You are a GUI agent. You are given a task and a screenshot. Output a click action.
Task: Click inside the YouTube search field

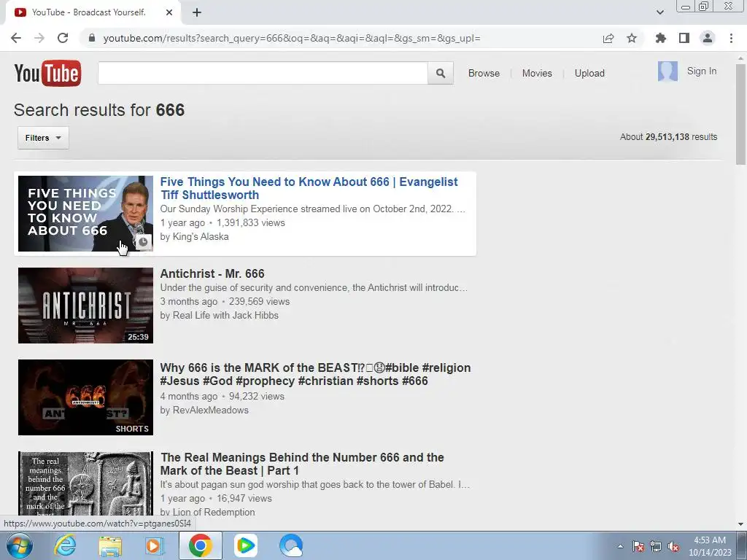pyautogui.click(x=263, y=74)
